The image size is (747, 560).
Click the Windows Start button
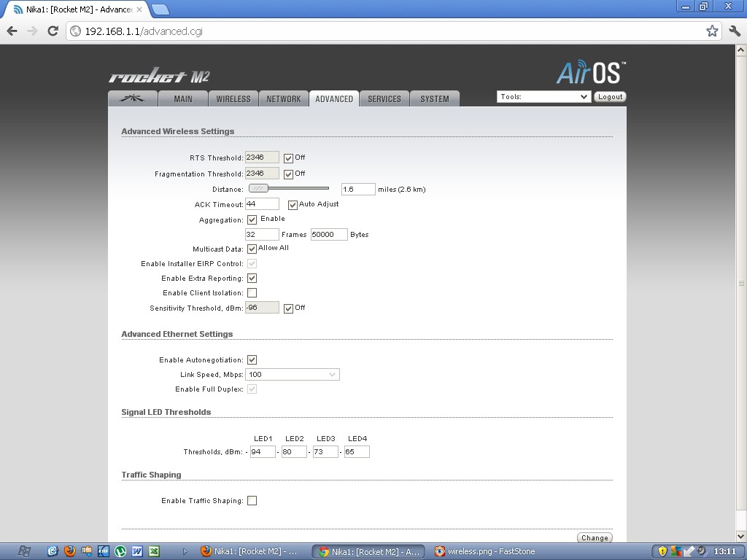pos(24,551)
